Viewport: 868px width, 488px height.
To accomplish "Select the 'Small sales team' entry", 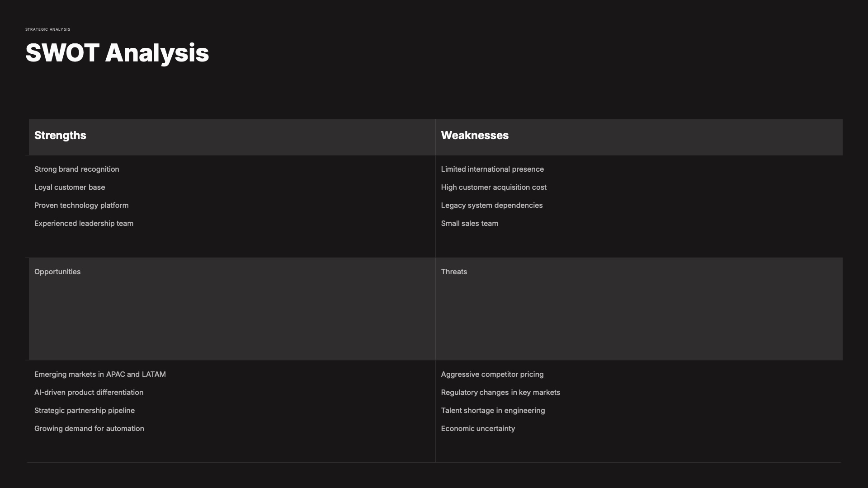I will click(x=470, y=224).
